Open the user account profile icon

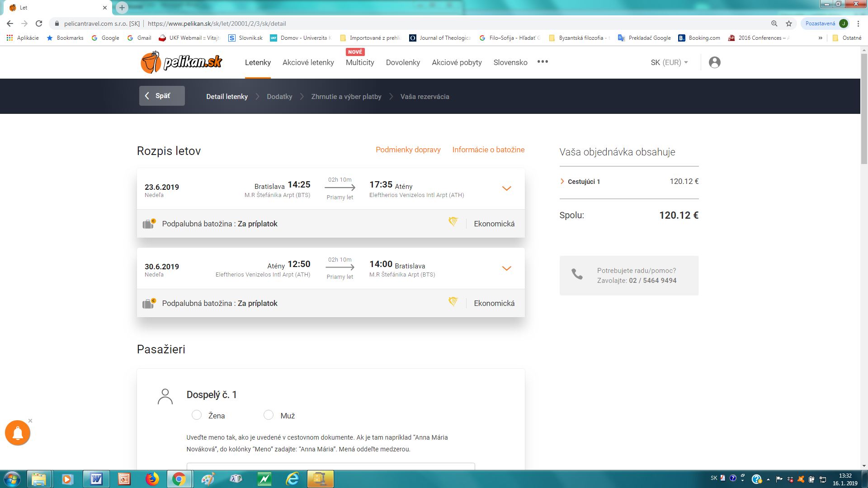click(714, 62)
